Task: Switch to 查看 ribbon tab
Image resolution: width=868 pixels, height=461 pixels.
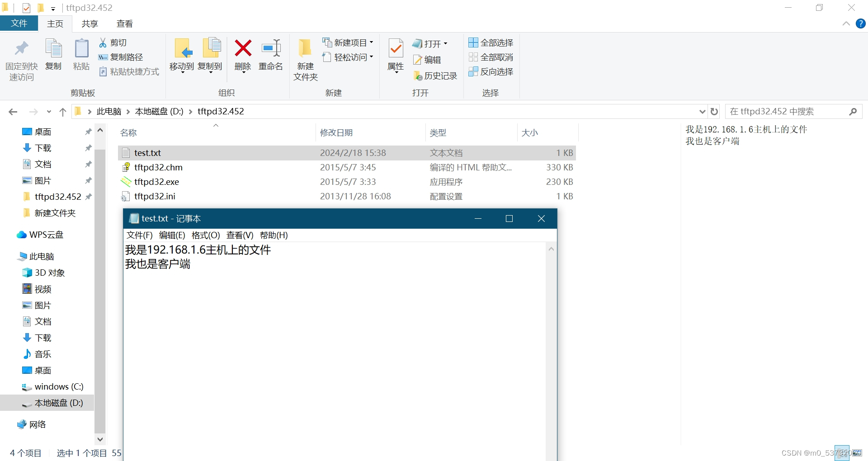Action: [124, 24]
